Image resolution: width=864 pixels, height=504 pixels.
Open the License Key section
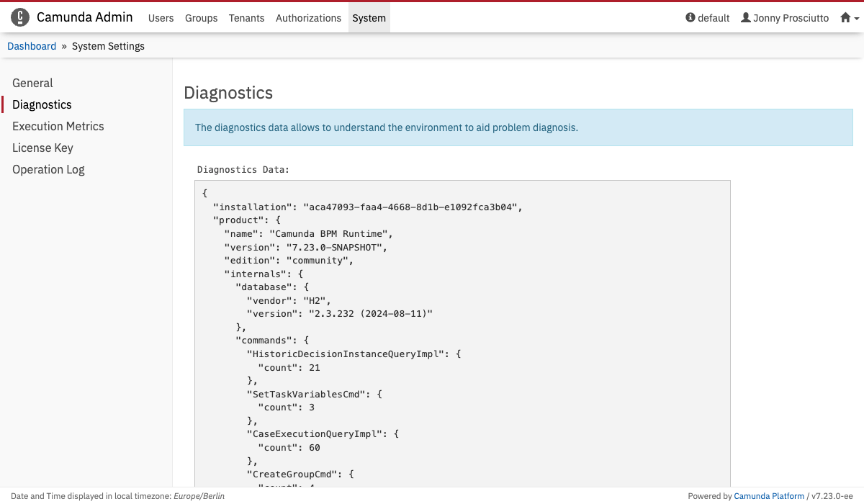[x=42, y=148]
